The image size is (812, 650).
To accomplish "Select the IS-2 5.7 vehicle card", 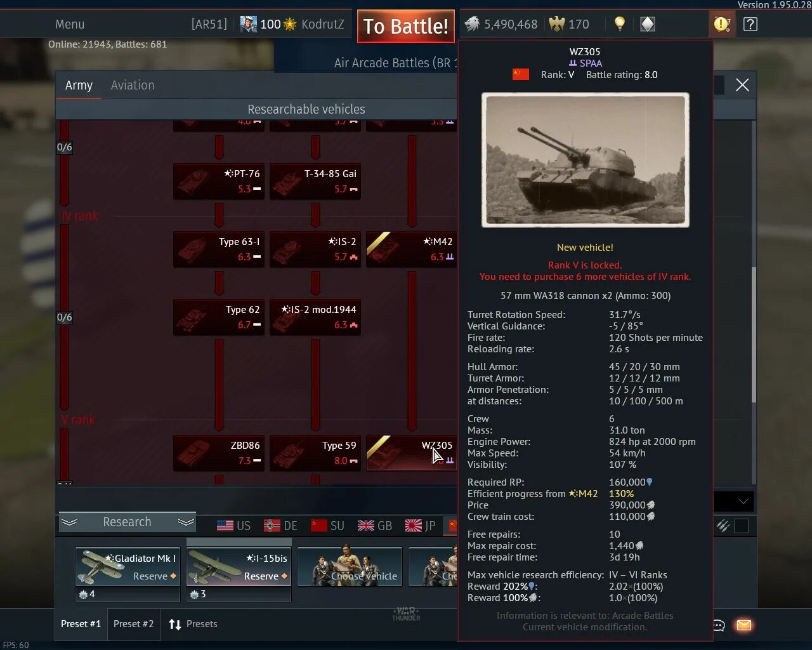I will [x=315, y=249].
